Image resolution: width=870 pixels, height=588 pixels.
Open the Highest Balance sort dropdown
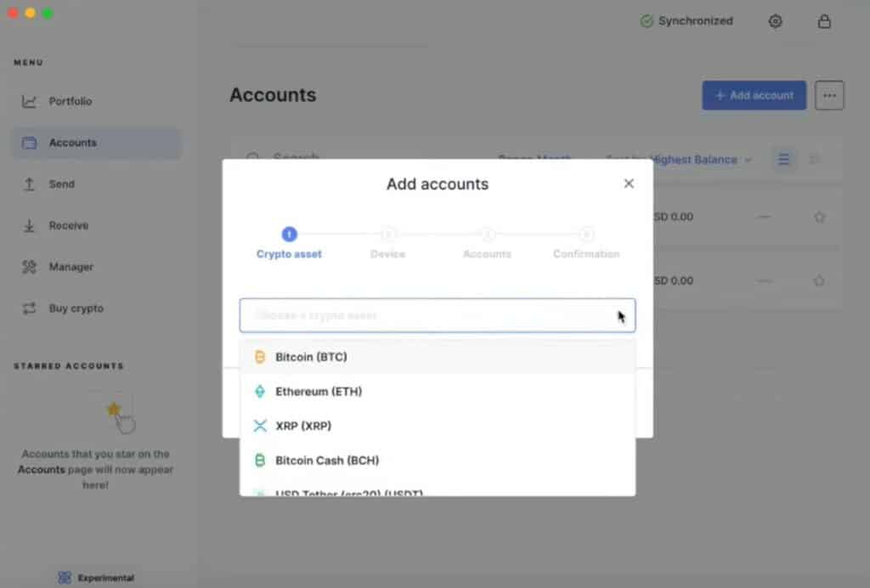[x=698, y=159]
